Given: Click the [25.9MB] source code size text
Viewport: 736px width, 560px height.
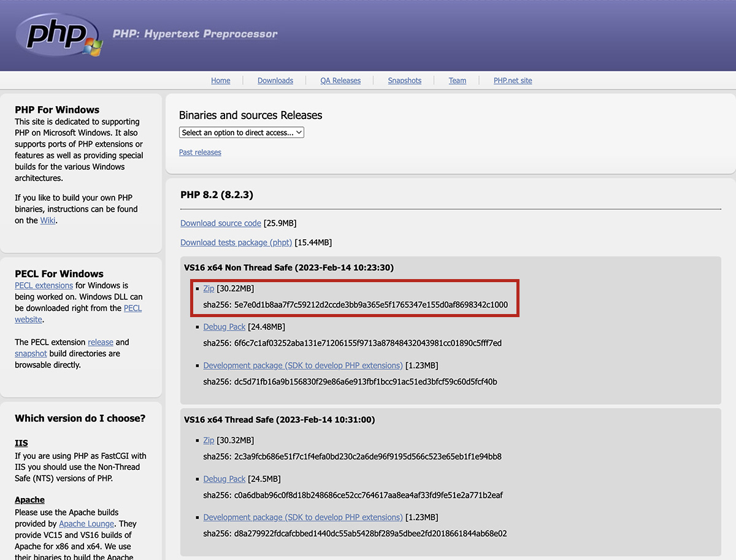Looking at the screenshot, I should pyautogui.click(x=280, y=223).
